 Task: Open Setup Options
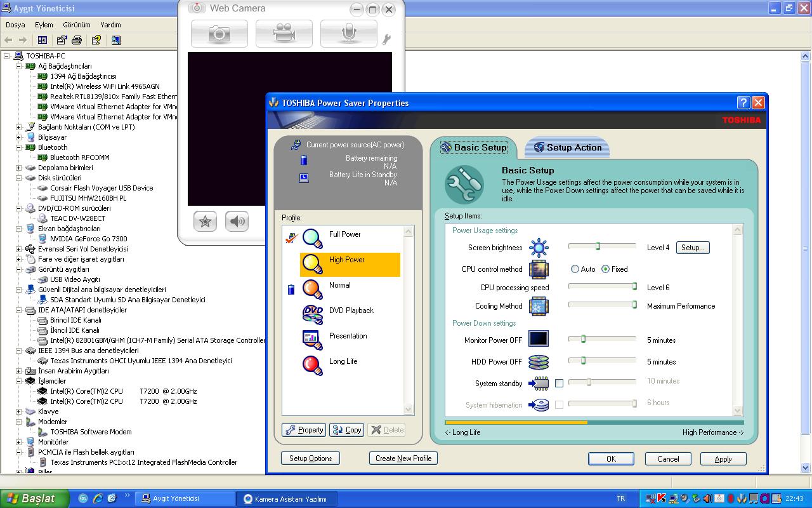tap(310, 458)
